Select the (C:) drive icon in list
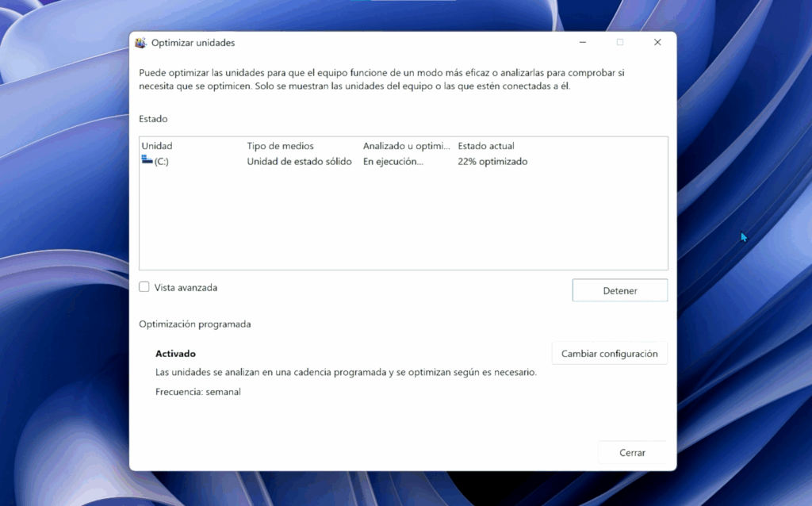812x506 pixels. pyautogui.click(x=147, y=160)
